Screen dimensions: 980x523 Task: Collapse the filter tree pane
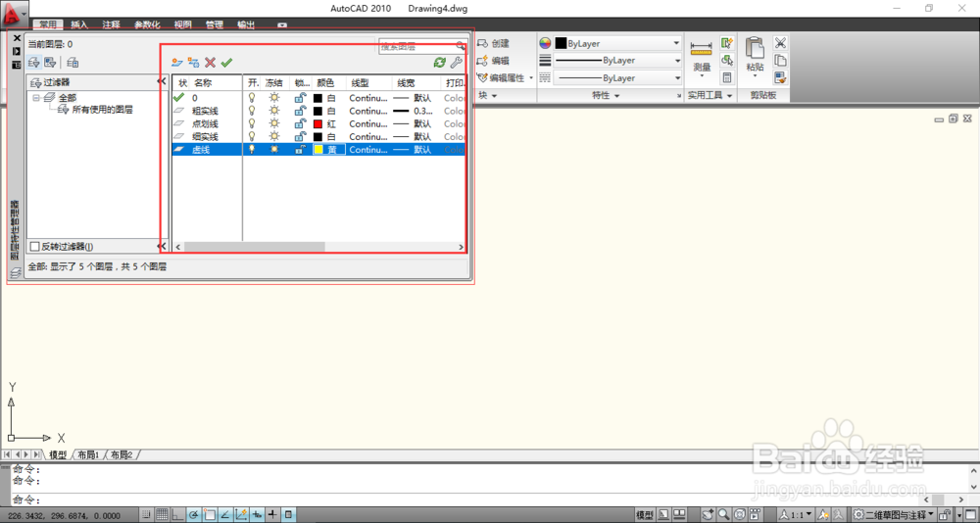pos(162,82)
